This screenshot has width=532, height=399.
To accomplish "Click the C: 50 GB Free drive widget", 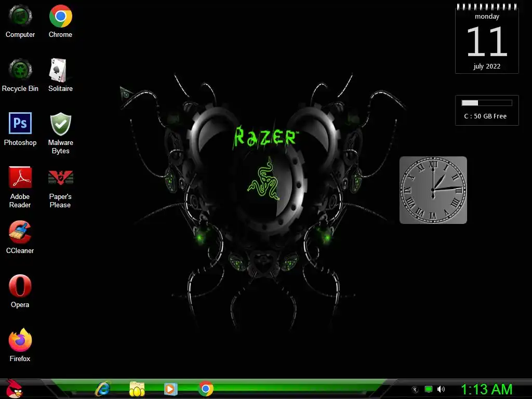I will point(487,110).
